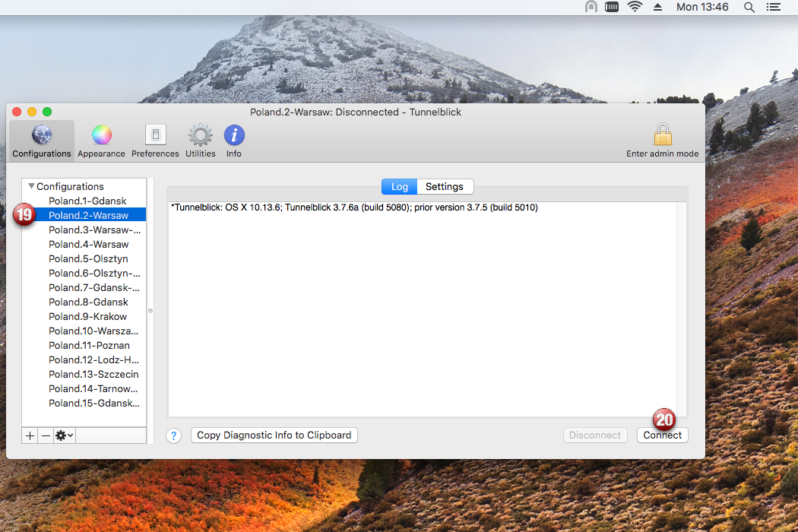This screenshot has height=532, width=798.
Task: Click the Enter admin mode padlock
Action: click(x=662, y=141)
